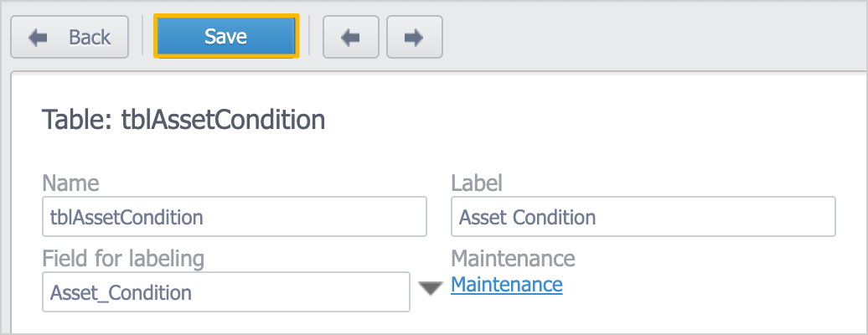Open the Field for labeling dropdown triangle
The image size is (868, 335).
(431, 288)
